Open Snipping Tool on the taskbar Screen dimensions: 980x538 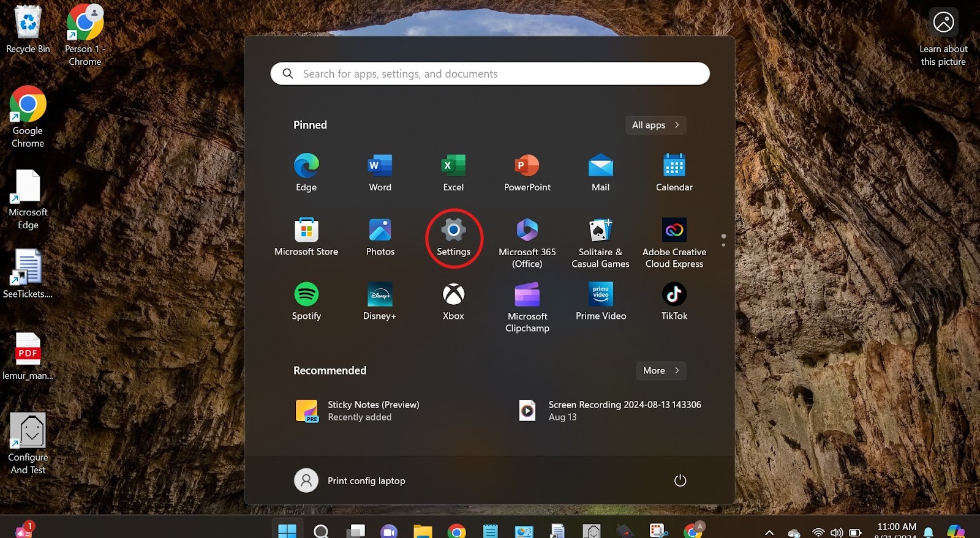click(658, 531)
